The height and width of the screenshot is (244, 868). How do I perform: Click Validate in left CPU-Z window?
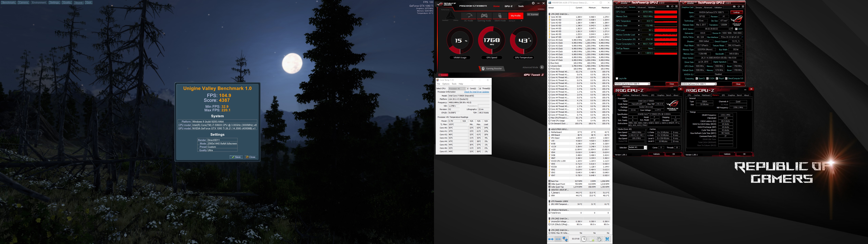[656, 154]
